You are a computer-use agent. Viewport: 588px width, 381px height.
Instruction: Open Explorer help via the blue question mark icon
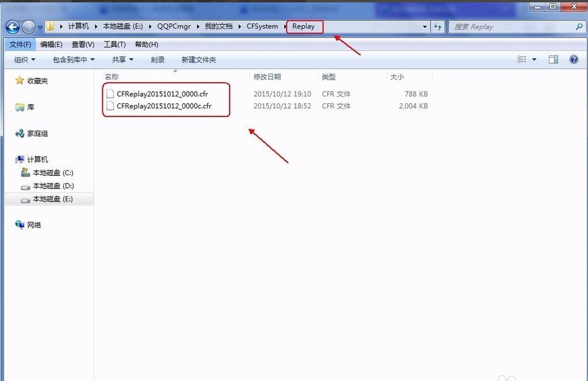pos(573,59)
